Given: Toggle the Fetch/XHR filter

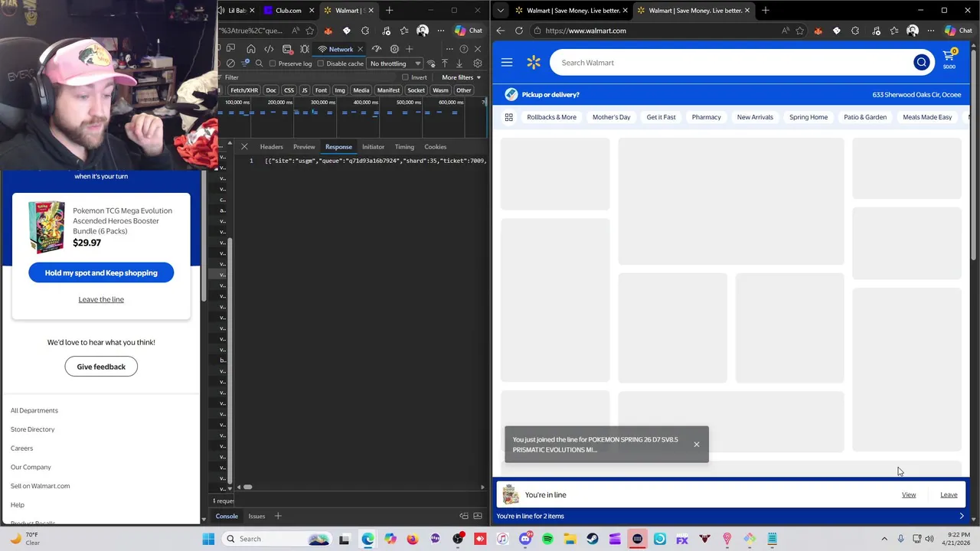Looking at the screenshot, I should click(x=244, y=90).
